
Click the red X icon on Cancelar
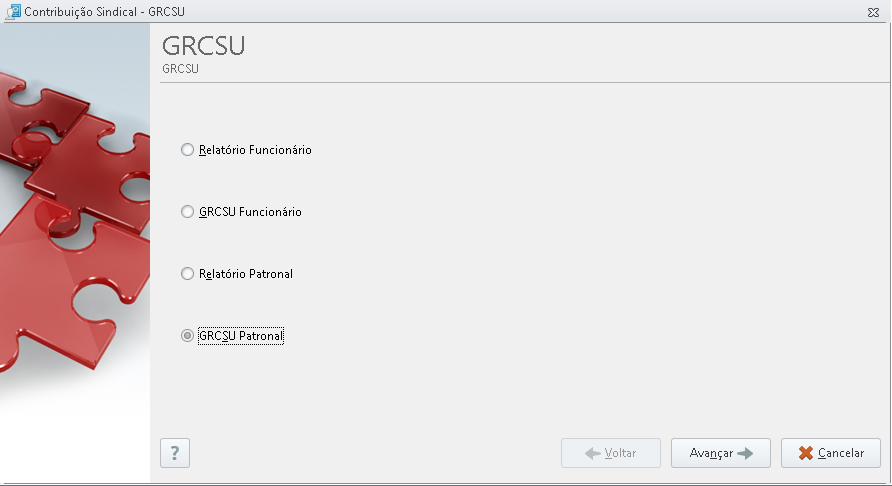click(x=806, y=453)
